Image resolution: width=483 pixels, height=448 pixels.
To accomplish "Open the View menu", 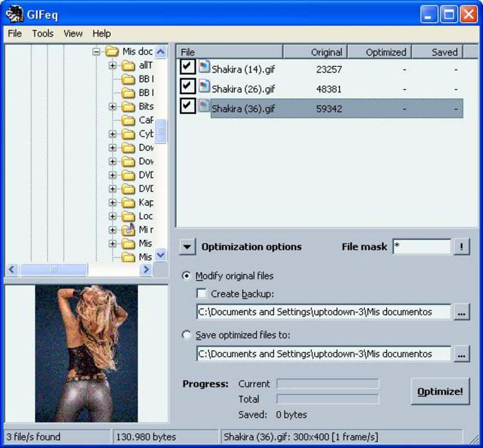I will click(x=73, y=33).
